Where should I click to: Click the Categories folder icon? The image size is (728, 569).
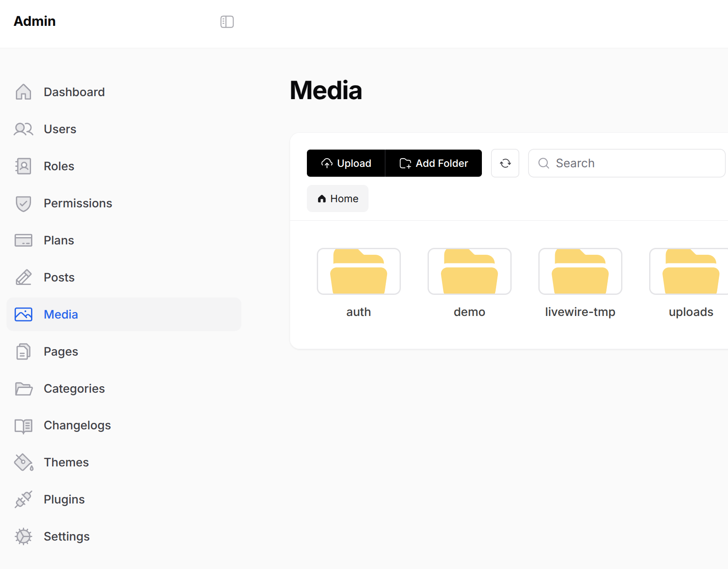tap(23, 388)
